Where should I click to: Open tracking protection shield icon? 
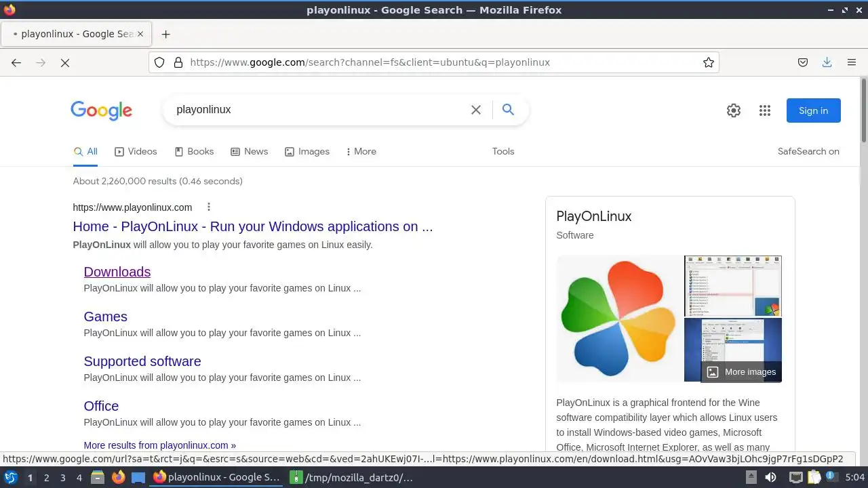pos(159,62)
